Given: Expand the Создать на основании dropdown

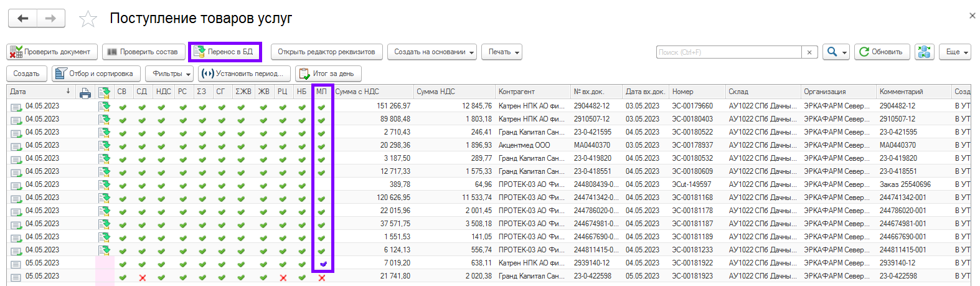Looking at the screenshot, I should [432, 52].
